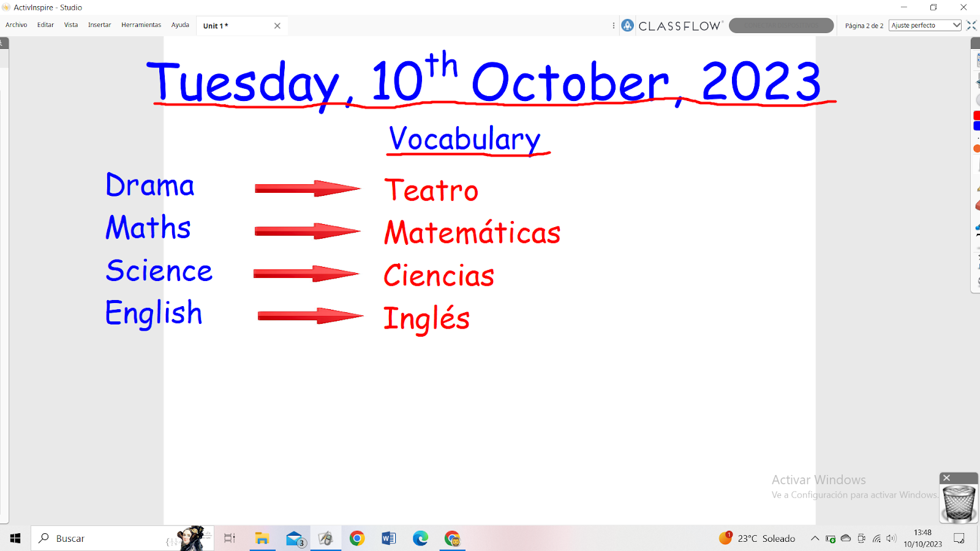Open the volume speaker tray icon
Screen dimensions: 980x551
click(x=891, y=538)
